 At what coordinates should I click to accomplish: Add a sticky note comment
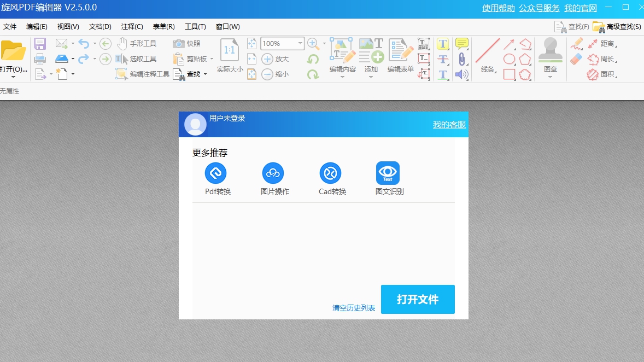point(461,44)
